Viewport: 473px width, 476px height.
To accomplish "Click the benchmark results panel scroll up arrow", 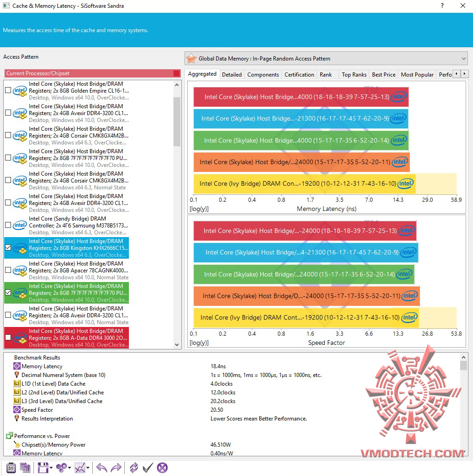I will pyautogui.click(x=463, y=357).
